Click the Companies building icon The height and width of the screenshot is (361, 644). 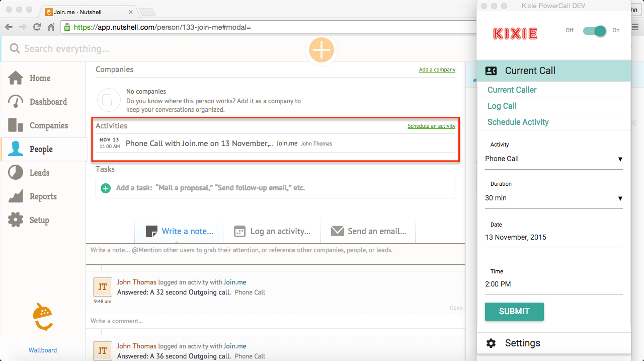[16, 125]
